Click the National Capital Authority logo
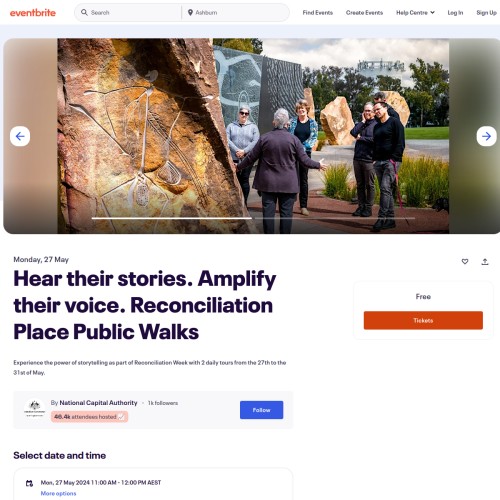The width and height of the screenshot is (500, 500). pyautogui.click(x=35, y=409)
